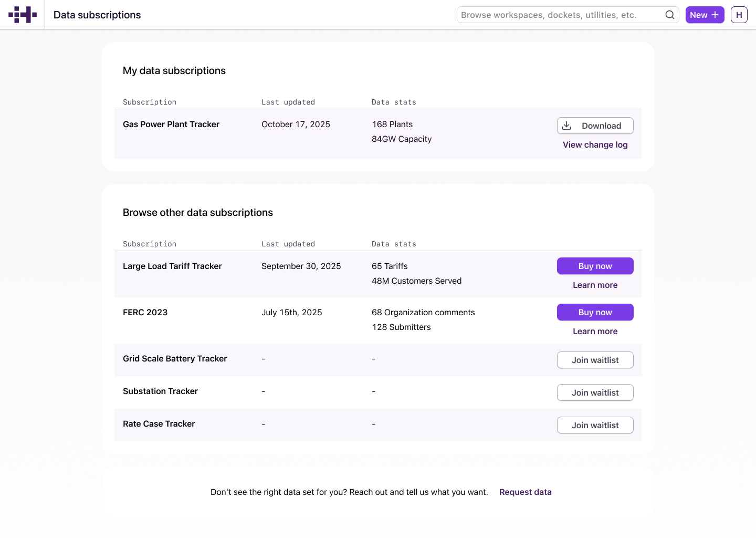Buy the FERC 2023 subscription
Viewport: 756px width, 538px height.
click(595, 312)
